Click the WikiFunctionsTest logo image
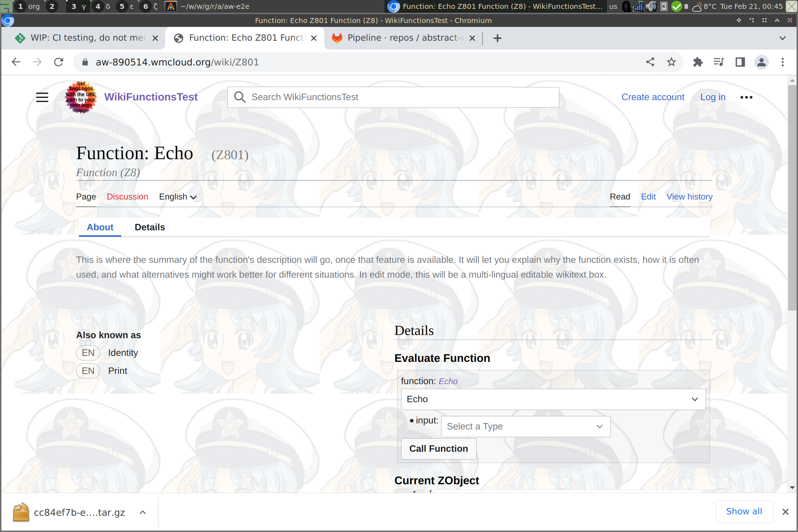 81,97
